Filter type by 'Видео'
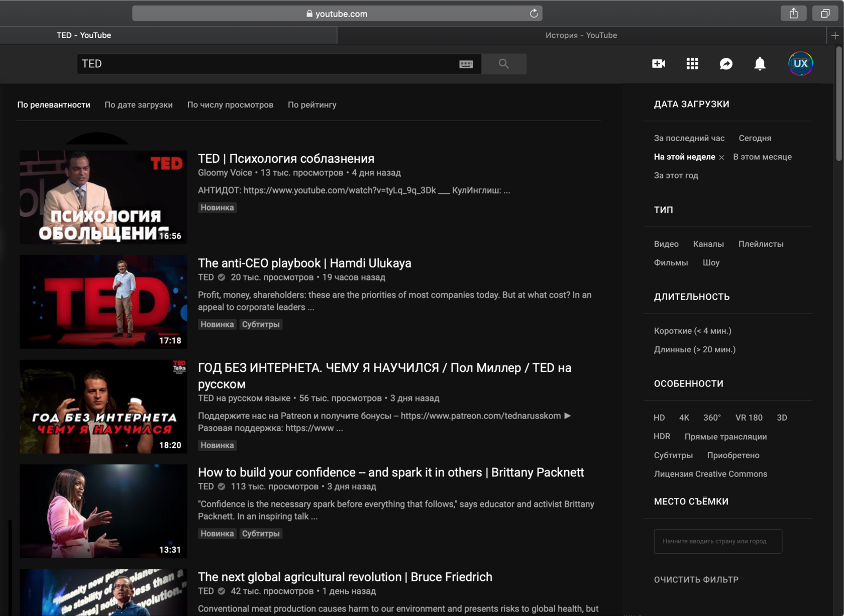The height and width of the screenshot is (616, 844). pyautogui.click(x=666, y=244)
